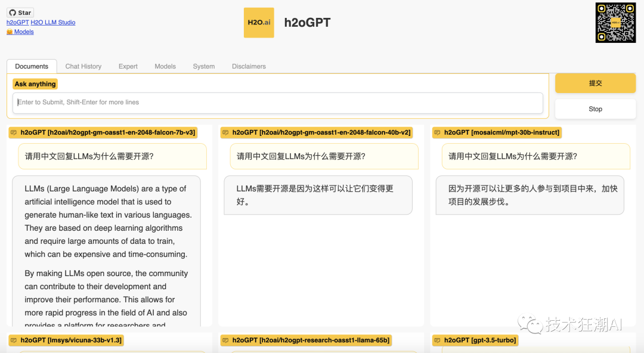The height and width of the screenshot is (353, 644).
Task: Click the lmsys/vicuna-33b-v1.3 model label text
Action: click(71, 340)
